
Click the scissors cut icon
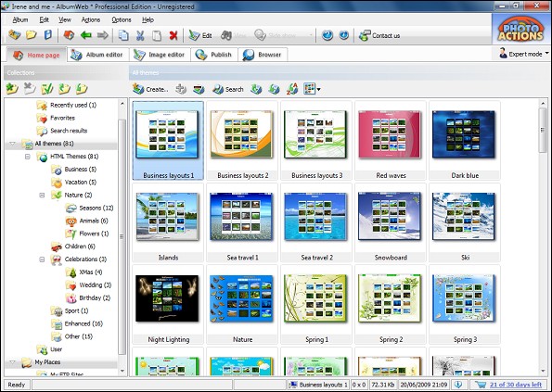[x=140, y=35]
